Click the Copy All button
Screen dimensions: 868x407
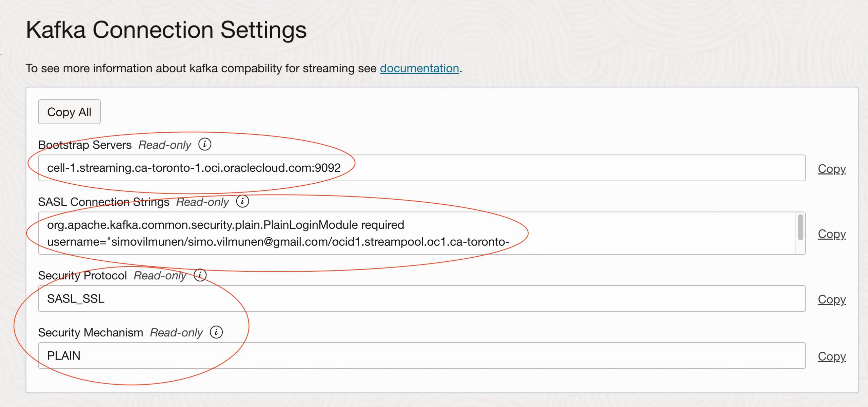tap(69, 112)
